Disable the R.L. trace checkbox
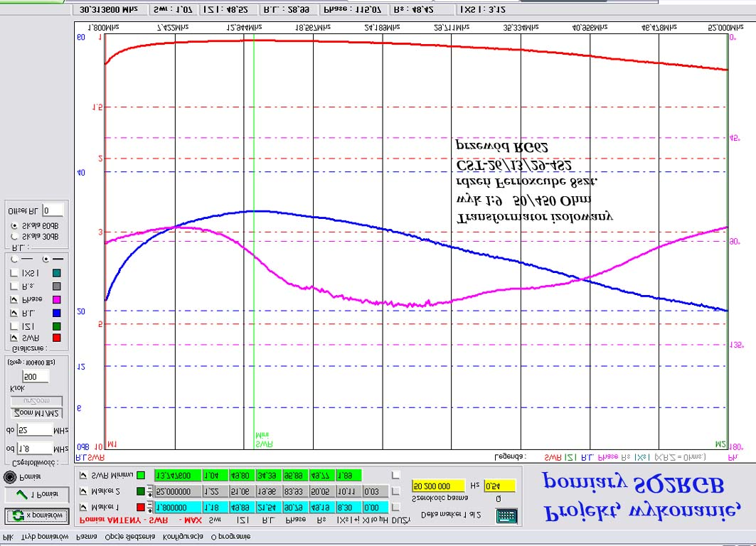Screen dimensions: 756x546 [x=14, y=313]
